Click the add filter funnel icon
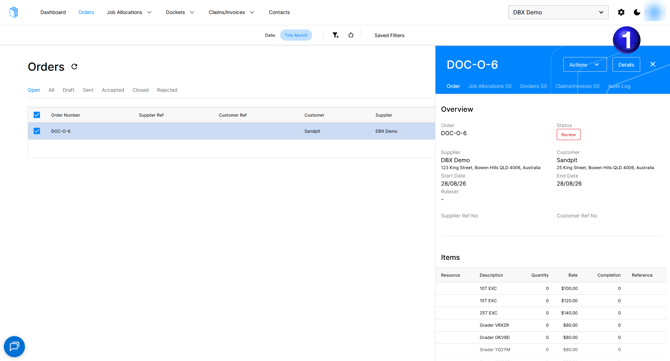 (335, 35)
